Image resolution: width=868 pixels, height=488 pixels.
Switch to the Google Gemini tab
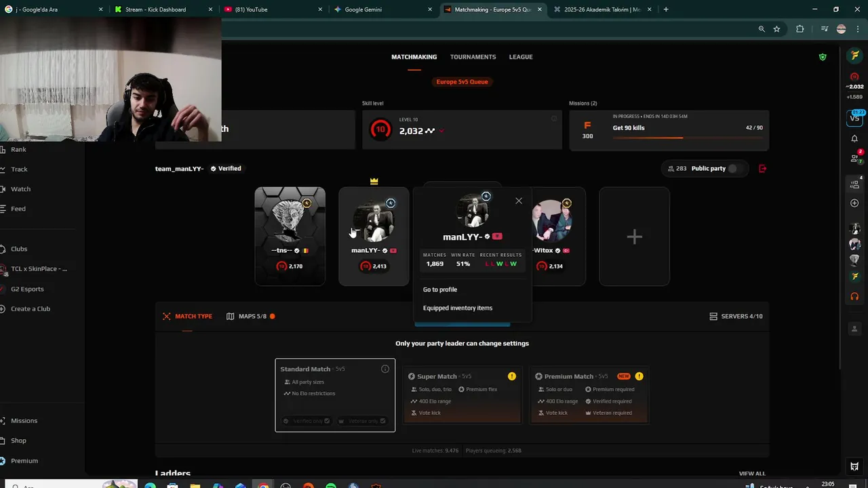tap(382, 9)
